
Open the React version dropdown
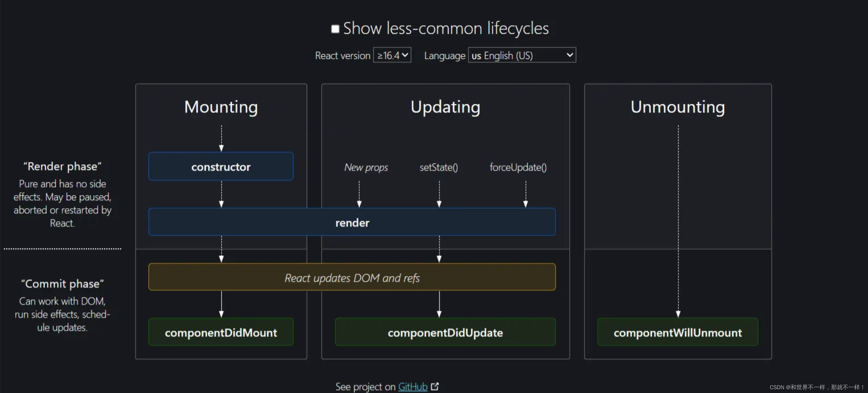(x=392, y=55)
